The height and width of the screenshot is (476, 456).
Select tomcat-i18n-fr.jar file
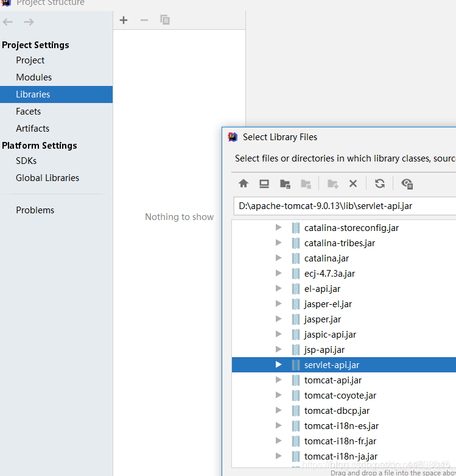point(340,441)
